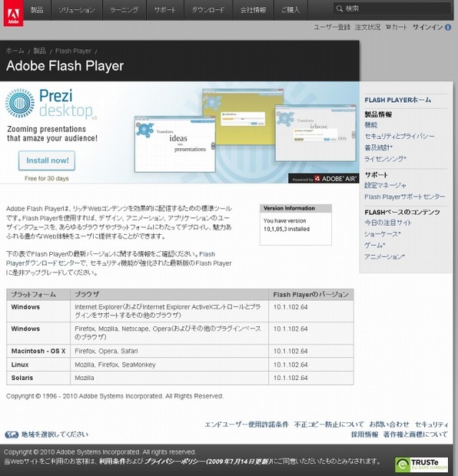Open ライセンシング sidebar link
This screenshot has width=458, height=476.
385,159
